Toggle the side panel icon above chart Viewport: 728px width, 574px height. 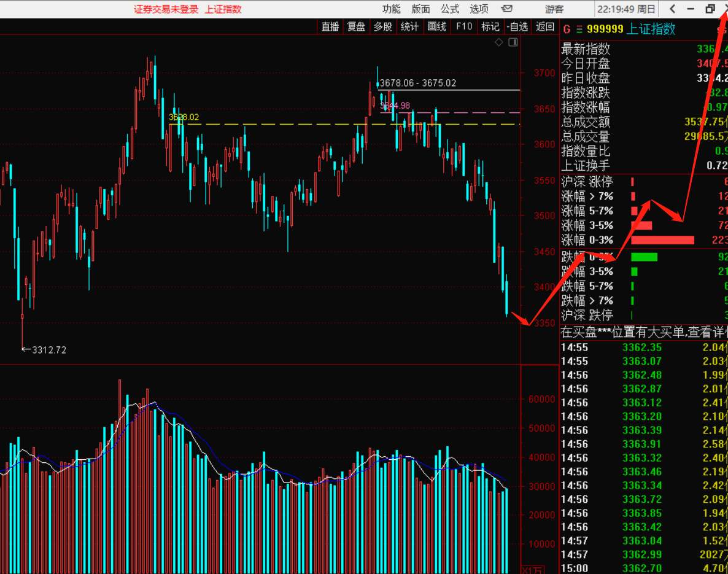tap(513, 42)
